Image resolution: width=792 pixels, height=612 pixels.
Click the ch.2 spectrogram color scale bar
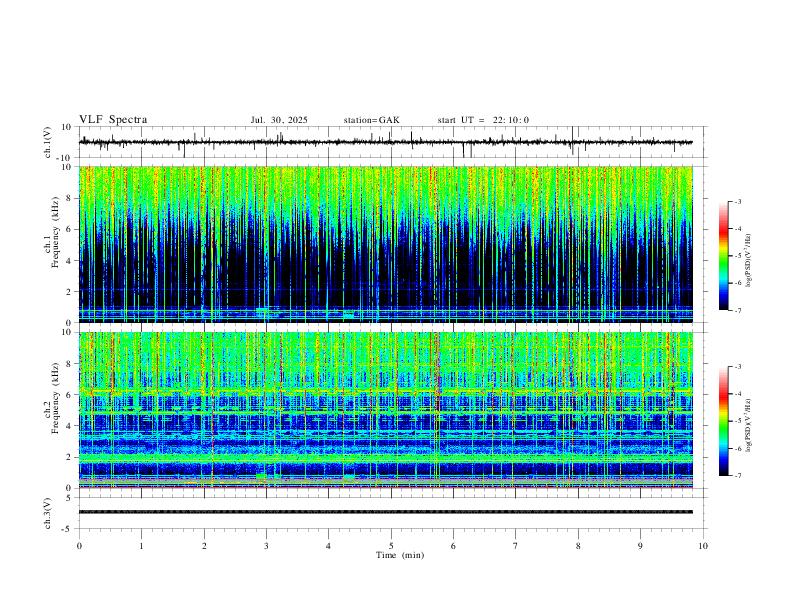pos(724,421)
